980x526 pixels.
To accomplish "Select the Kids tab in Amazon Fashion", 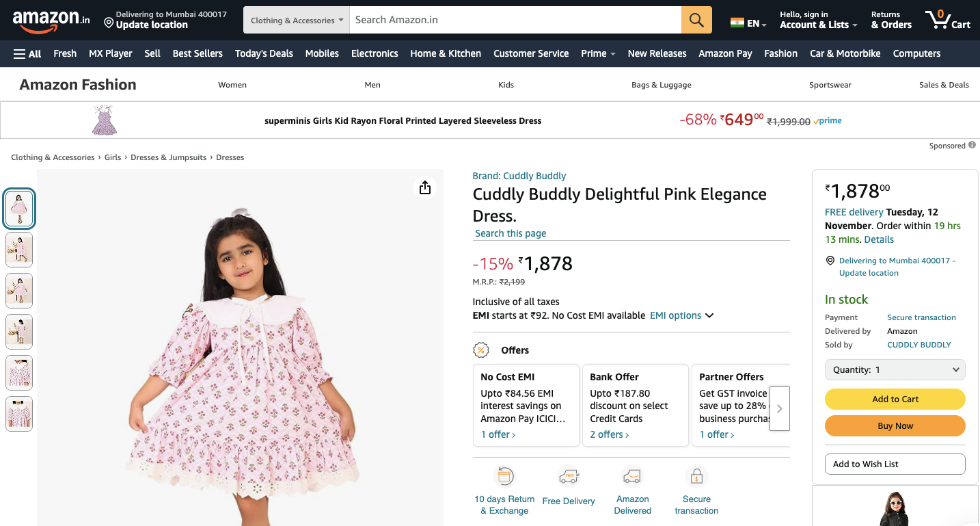I will point(506,85).
